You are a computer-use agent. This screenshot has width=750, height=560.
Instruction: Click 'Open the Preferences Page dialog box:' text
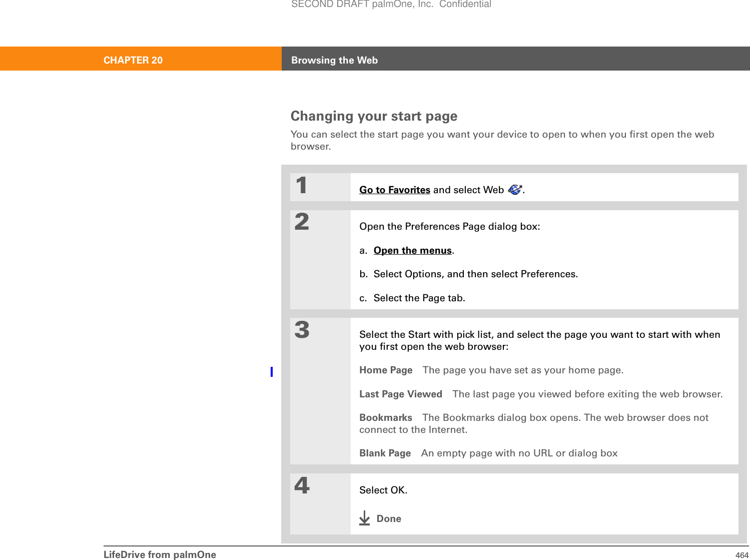(450, 227)
